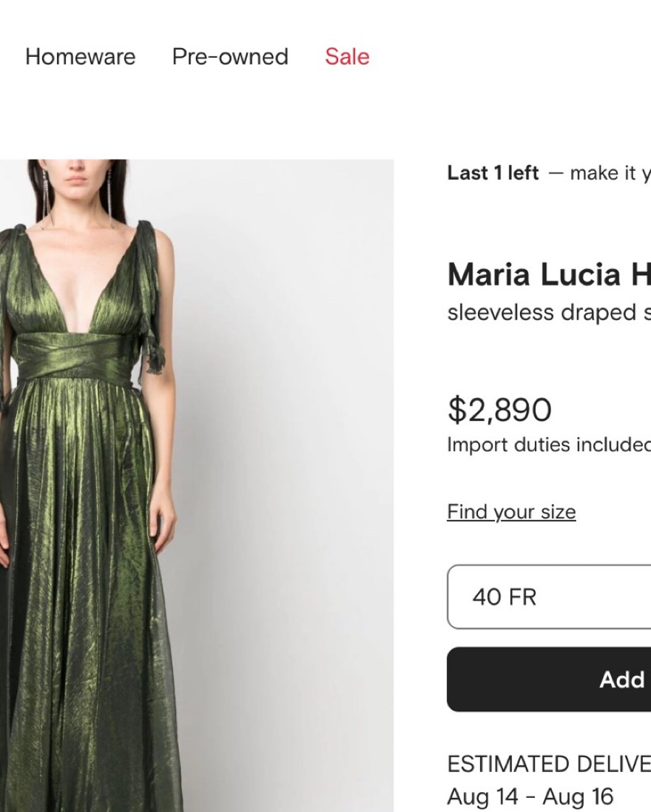This screenshot has height=812, width=651.
Task: Open the Homeware navigation tab
Action: (80, 57)
